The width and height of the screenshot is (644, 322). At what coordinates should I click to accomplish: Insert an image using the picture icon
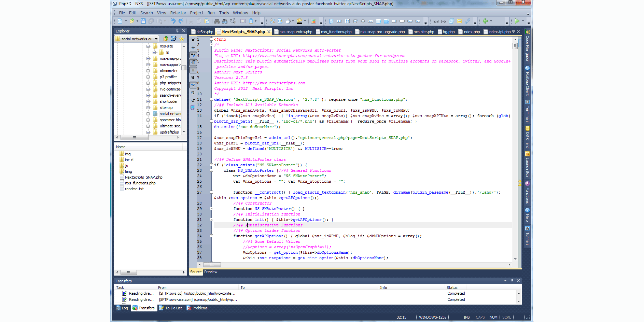click(459, 21)
